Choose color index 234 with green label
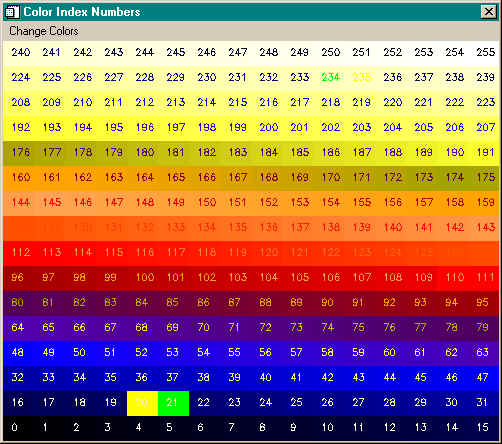Image resolution: width=502 pixels, height=444 pixels. [x=329, y=78]
